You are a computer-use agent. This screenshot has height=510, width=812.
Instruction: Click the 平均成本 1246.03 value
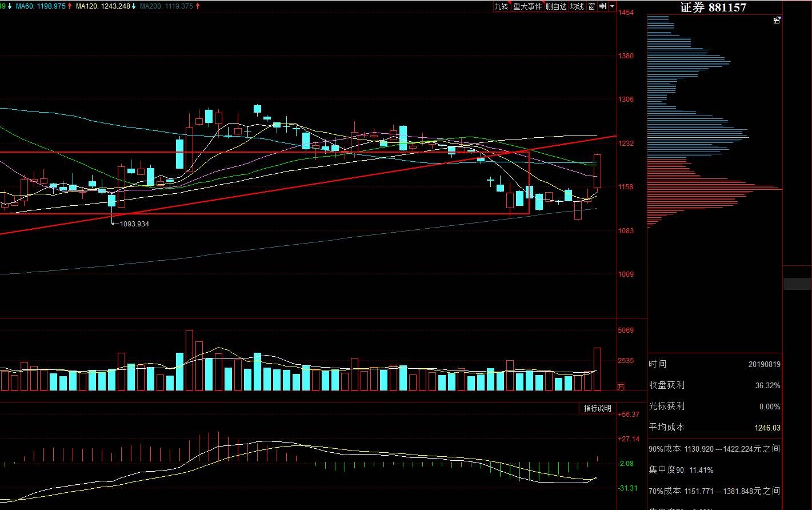click(x=769, y=428)
